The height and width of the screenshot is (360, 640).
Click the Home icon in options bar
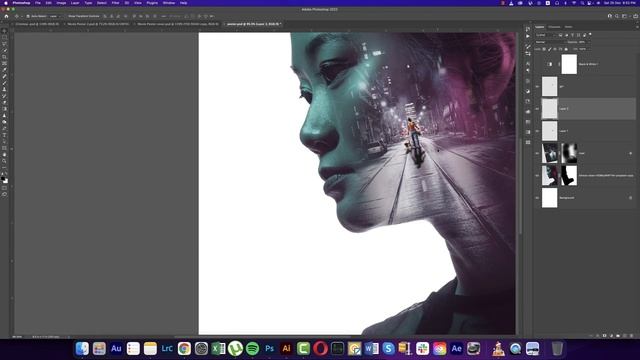[6, 16]
